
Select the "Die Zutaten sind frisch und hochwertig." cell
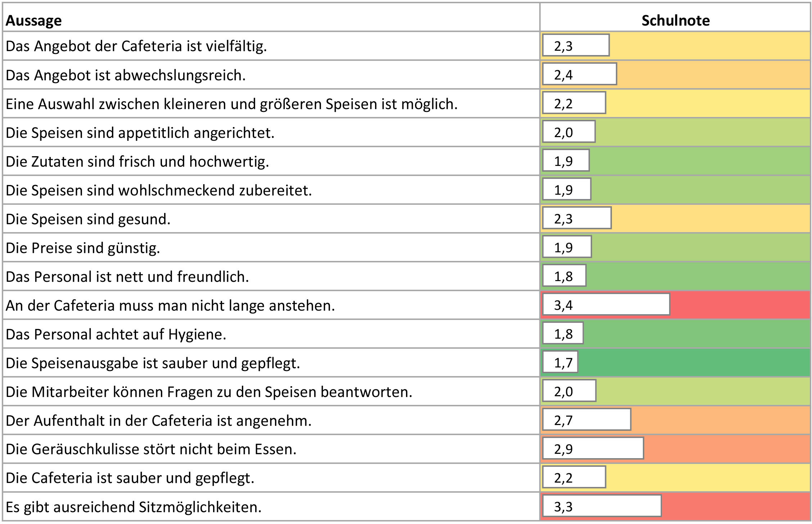(x=137, y=162)
